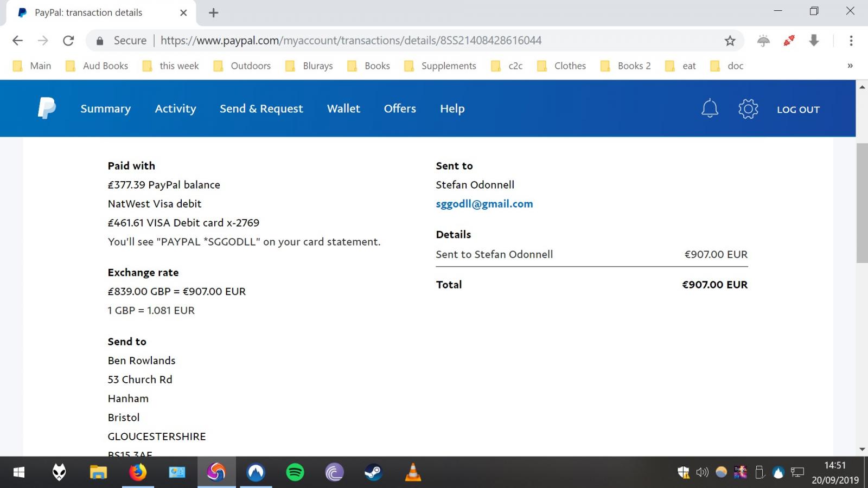The image size is (868, 488).
Task: Go back with browser back arrow
Action: click(18, 41)
